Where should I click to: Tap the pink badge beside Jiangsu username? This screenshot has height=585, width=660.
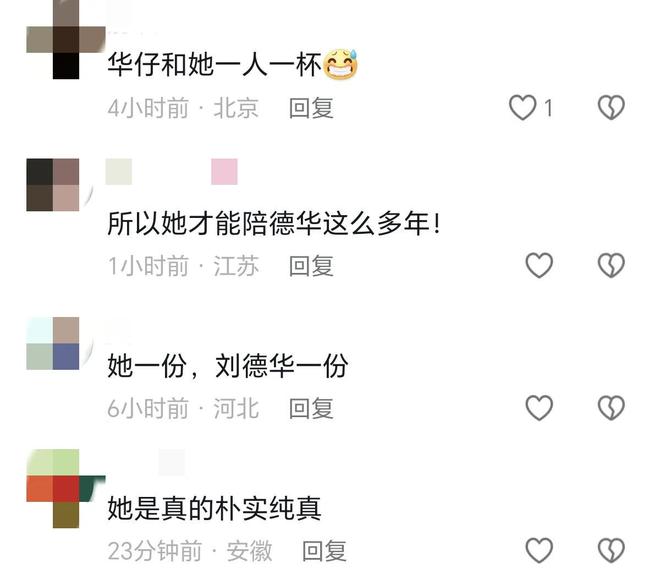pyautogui.click(x=224, y=172)
